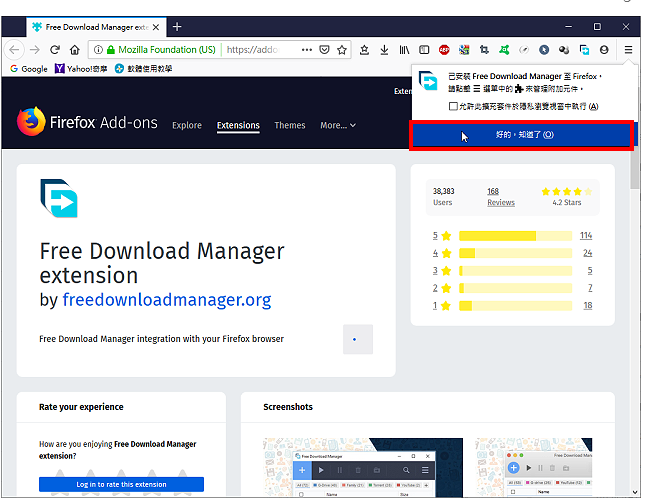Open the 24 four-star reviews count
The height and width of the screenshot is (501, 651).
tap(587, 253)
